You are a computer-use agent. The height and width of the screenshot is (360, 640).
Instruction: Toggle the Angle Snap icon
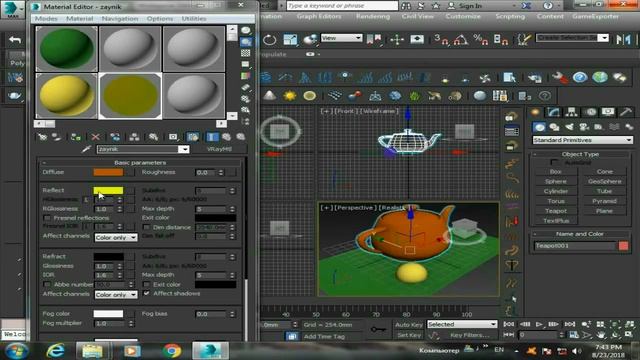pos(461,39)
